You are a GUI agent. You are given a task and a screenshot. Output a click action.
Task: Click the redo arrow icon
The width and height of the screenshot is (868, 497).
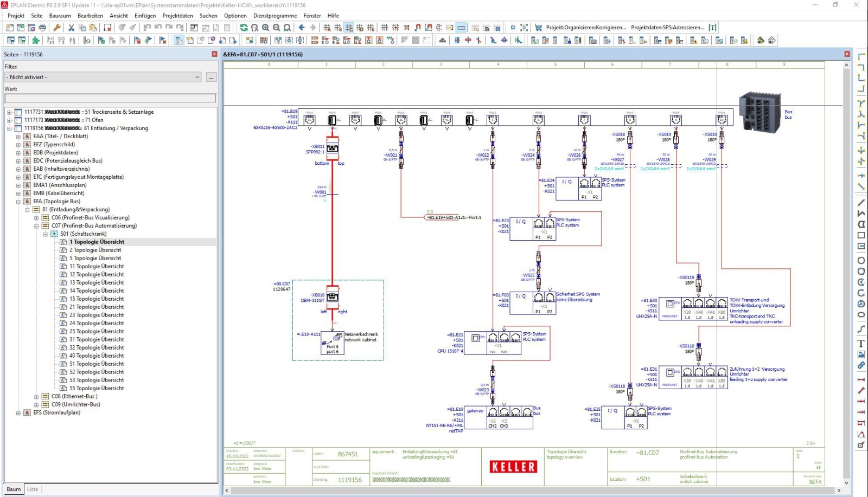click(169, 27)
